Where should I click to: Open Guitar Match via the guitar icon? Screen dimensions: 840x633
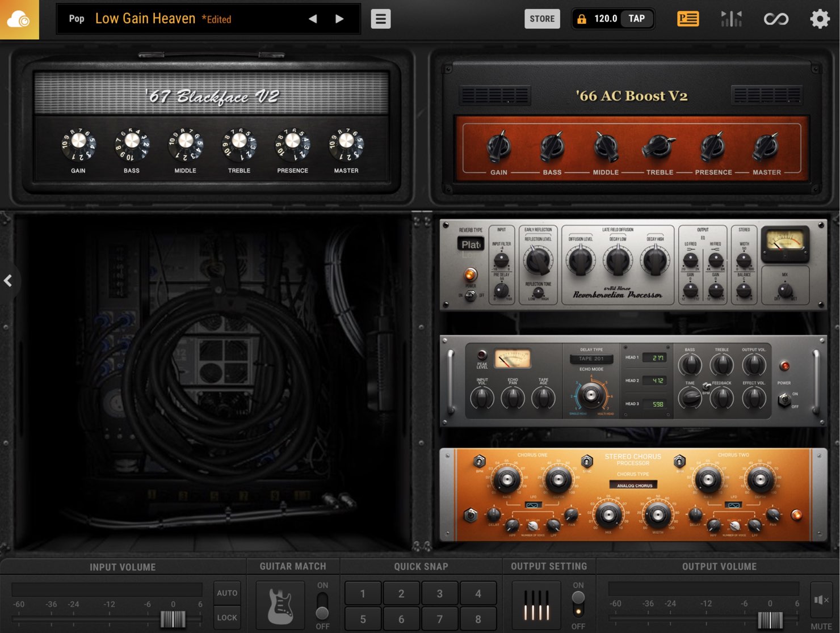pos(281,606)
